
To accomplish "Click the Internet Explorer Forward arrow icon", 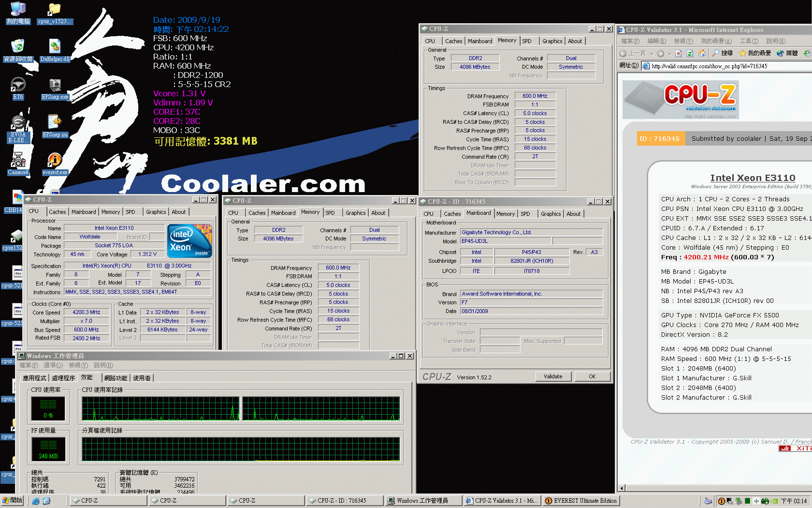I will pos(660,53).
